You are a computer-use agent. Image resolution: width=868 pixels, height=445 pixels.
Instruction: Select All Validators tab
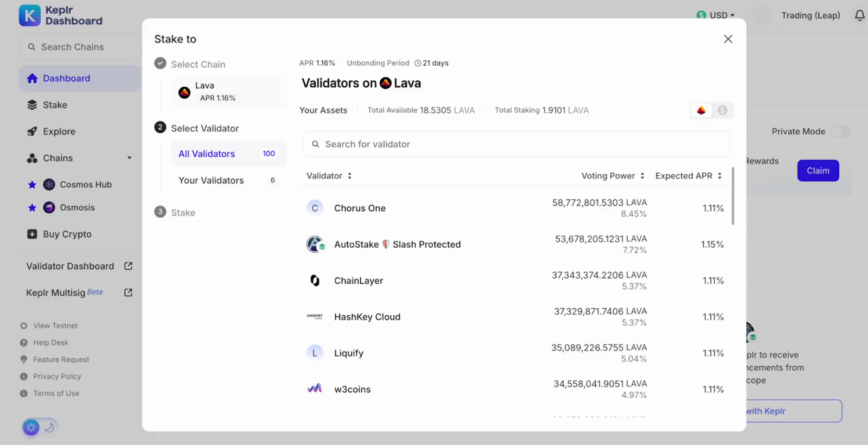(228, 154)
